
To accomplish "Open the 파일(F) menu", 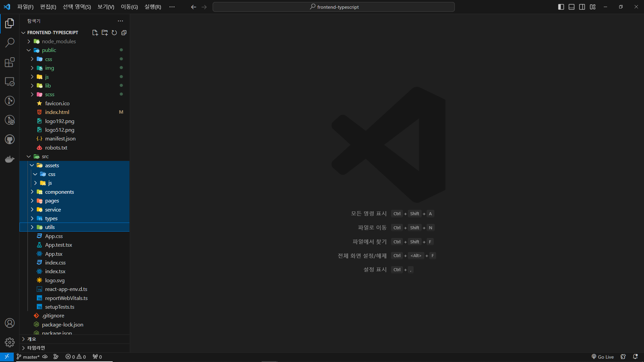I will click(x=25, y=7).
